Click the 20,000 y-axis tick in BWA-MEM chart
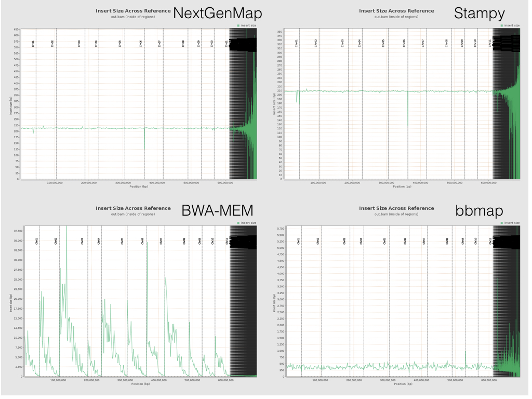532x399 pixels. click(x=18, y=299)
